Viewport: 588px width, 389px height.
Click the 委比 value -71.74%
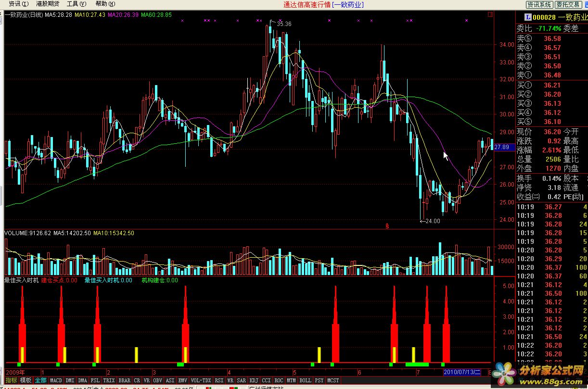point(549,28)
